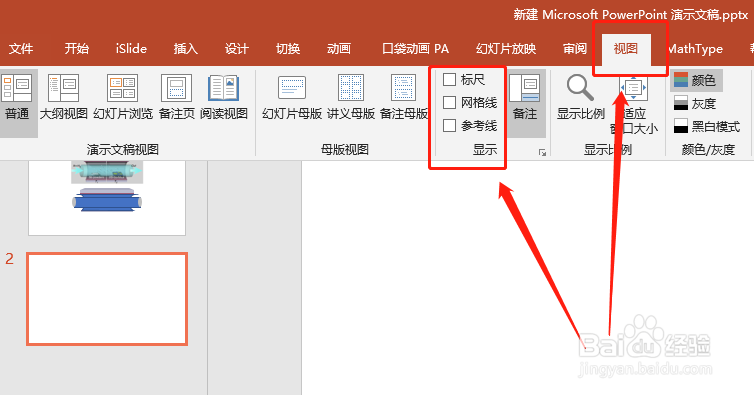Screen dimensions: 754x395
Task: Open the 口袋动画 PA tab
Action: pos(415,49)
